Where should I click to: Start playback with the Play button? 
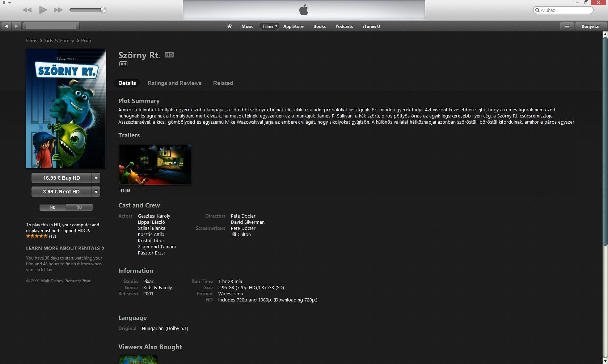coord(43,10)
